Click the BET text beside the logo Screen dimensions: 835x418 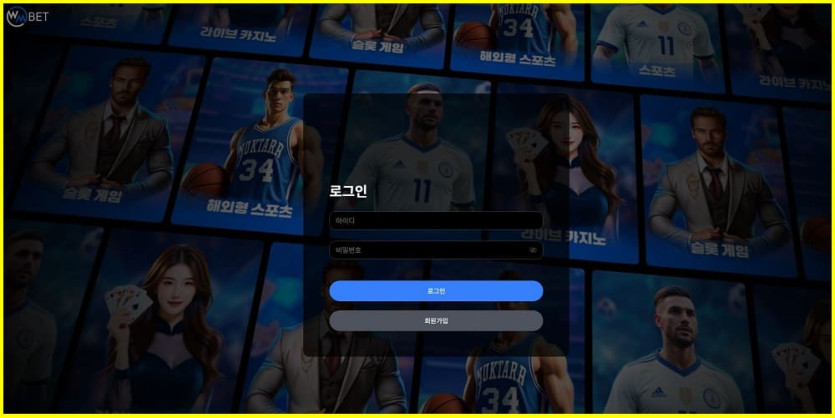click(38, 17)
